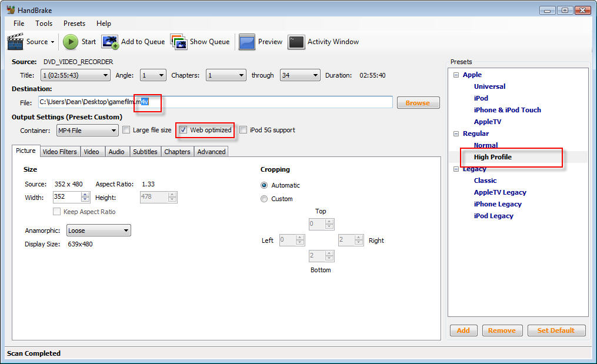
Task: Click the Browse button
Action: pos(418,103)
